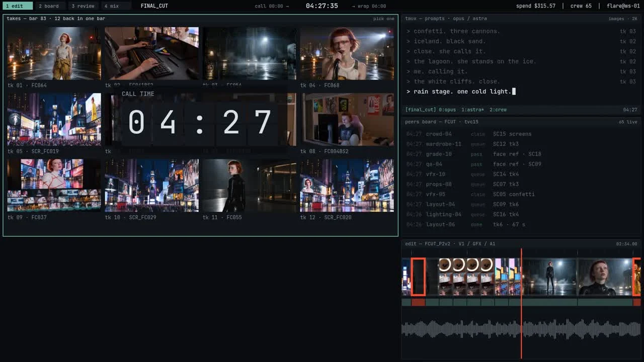Image resolution: width=644 pixels, height=362 pixels.
Task: Click the 'spend $315.57' status readout
Action: point(536,6)
